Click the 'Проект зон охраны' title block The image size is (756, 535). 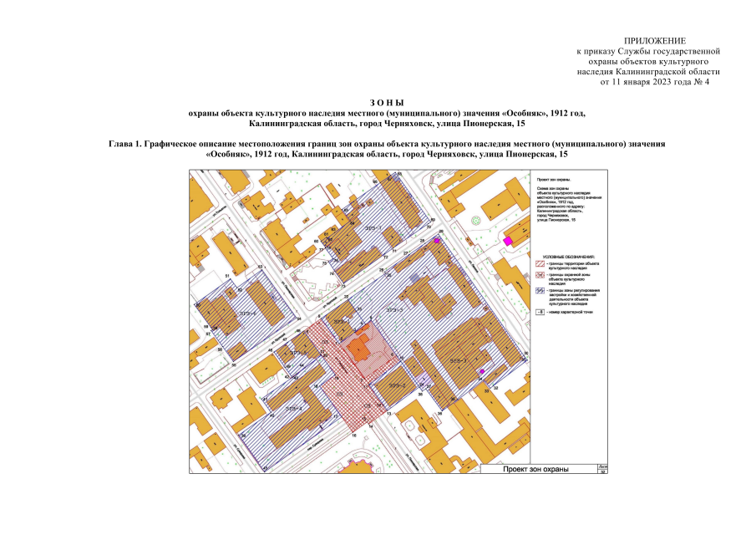[539, 469]
